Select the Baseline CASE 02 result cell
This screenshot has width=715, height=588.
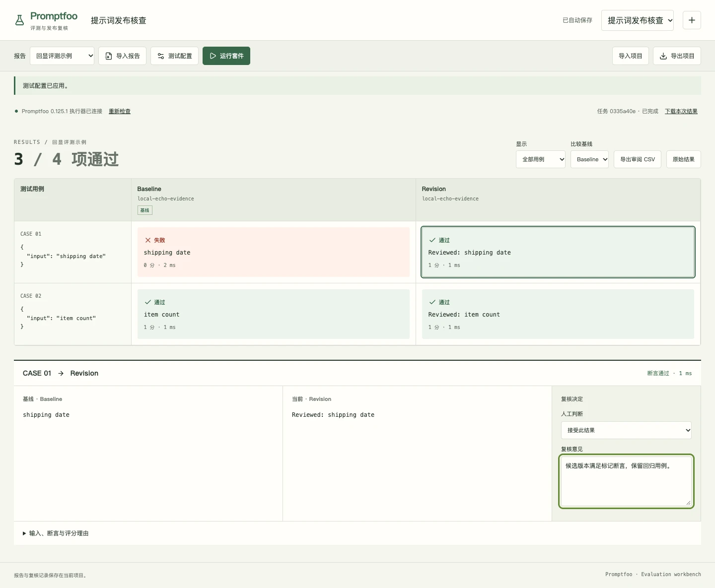274,314
